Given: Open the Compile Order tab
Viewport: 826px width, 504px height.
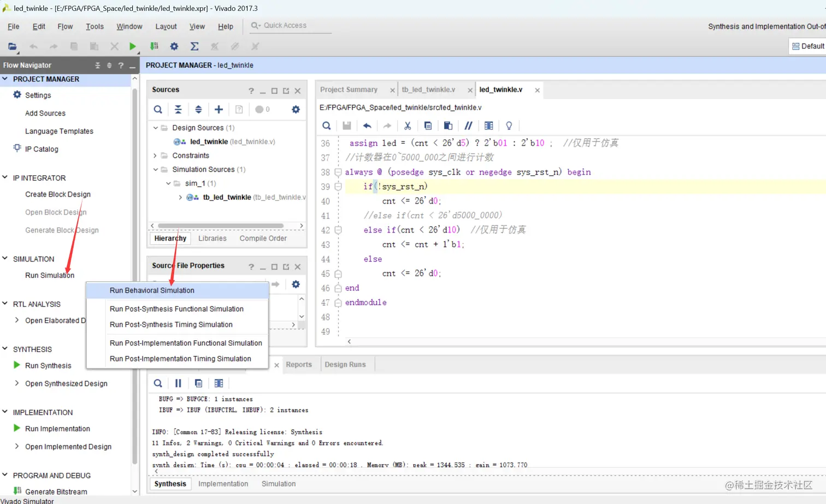Looking at the screenshot, I should pos(263,238).
